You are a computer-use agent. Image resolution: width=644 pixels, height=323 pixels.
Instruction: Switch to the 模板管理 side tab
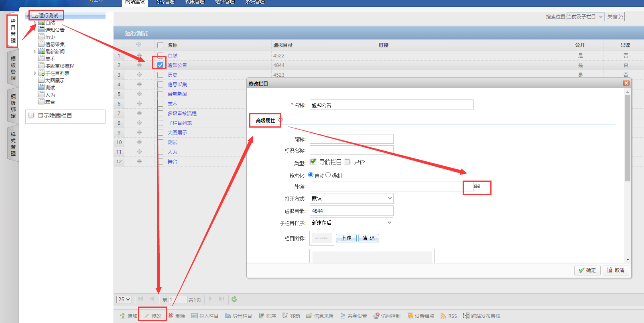pyautogui.click(x=13, y=68)
